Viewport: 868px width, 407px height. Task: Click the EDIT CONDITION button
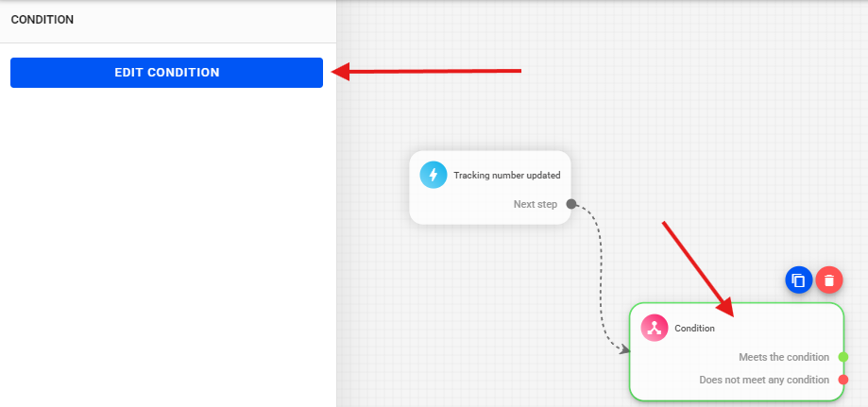[166, 73]
